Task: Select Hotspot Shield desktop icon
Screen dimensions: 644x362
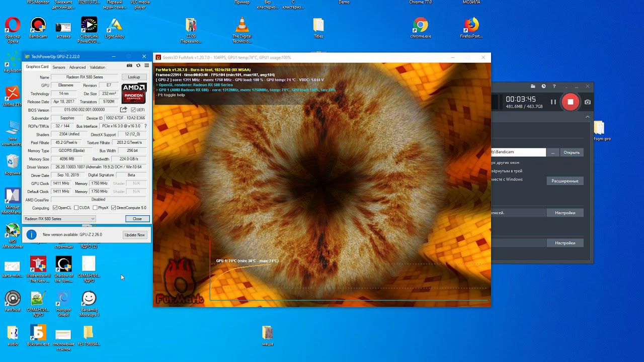Action: (63, 304)
